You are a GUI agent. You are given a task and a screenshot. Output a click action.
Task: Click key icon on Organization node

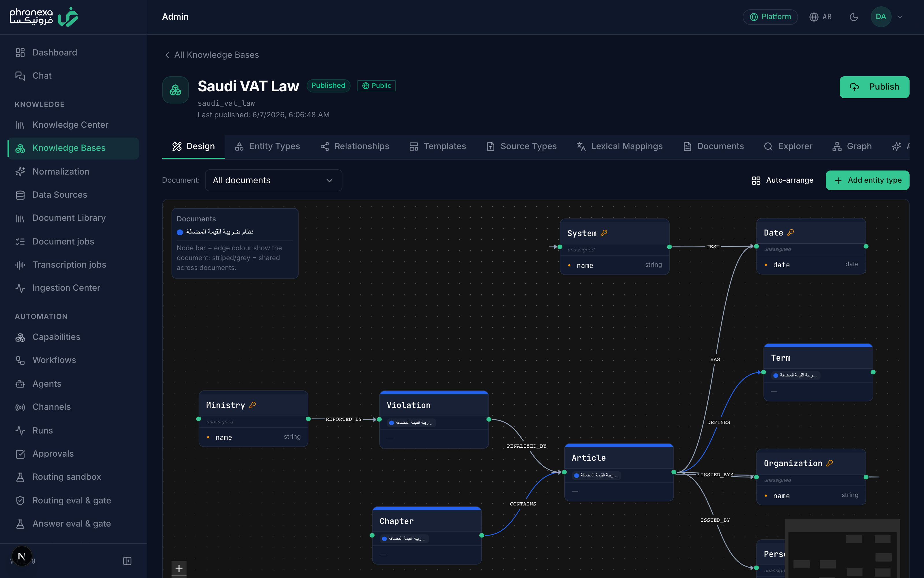829,463
